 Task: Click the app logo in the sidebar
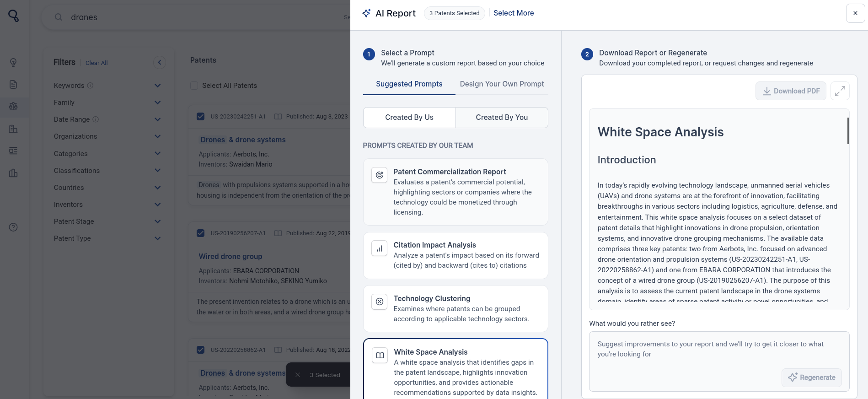point(14,16)
